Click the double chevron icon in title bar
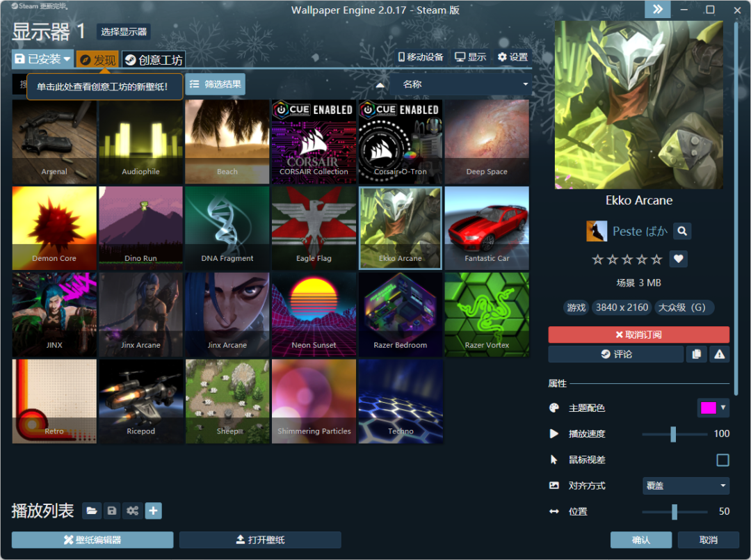 tap(658, 9)
